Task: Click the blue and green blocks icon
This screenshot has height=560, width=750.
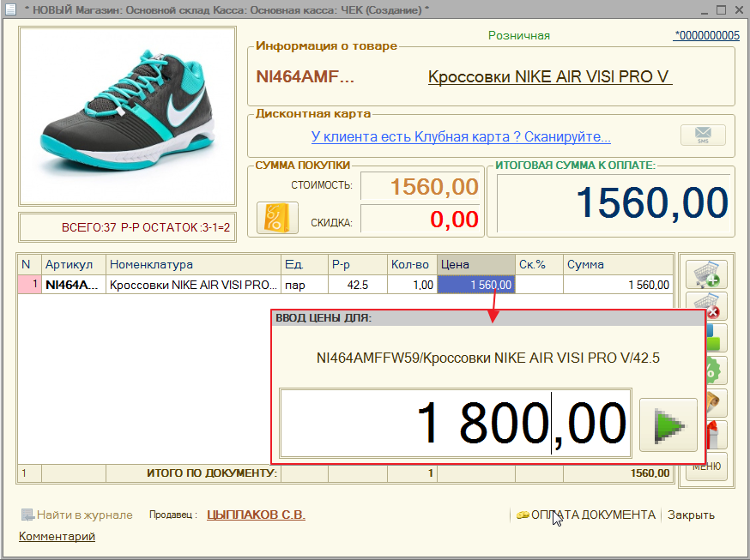Action: pos(716,338)
